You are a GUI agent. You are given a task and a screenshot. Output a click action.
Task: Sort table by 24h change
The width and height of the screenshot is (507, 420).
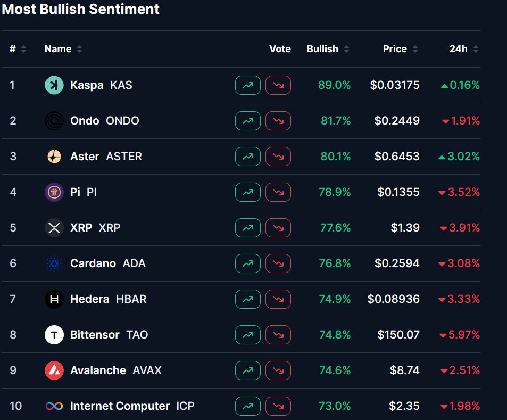[463, 49]
